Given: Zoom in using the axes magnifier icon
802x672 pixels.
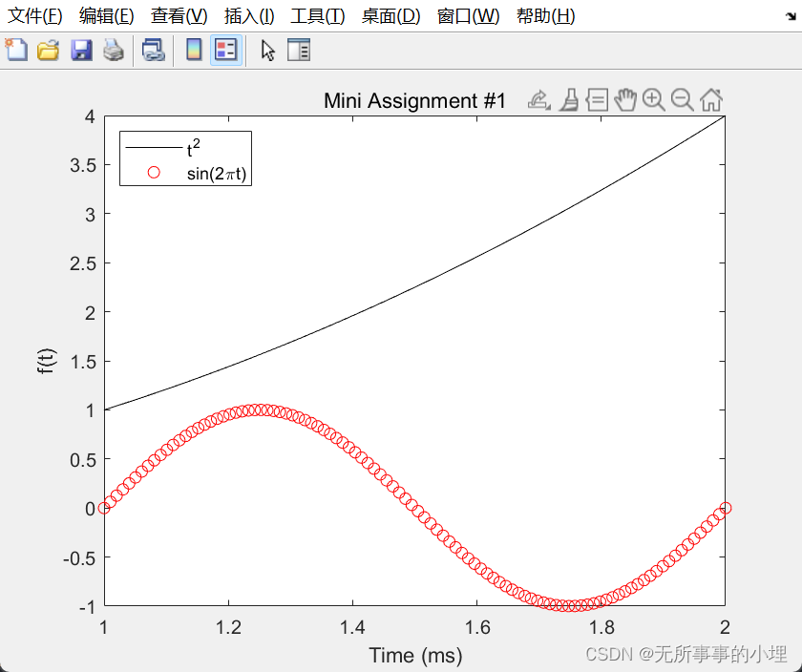Looking at the screenshot, I should (653, 98).
